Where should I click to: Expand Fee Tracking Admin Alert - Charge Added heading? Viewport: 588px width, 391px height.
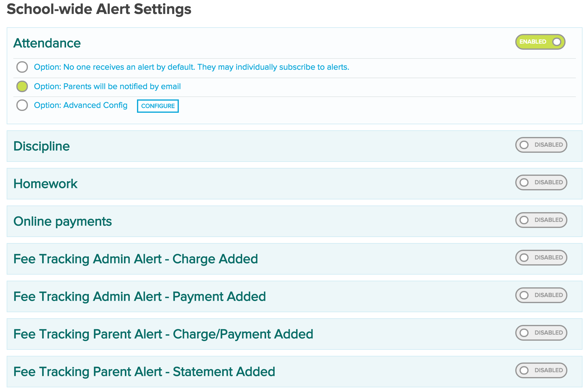[x=135, y=259]
